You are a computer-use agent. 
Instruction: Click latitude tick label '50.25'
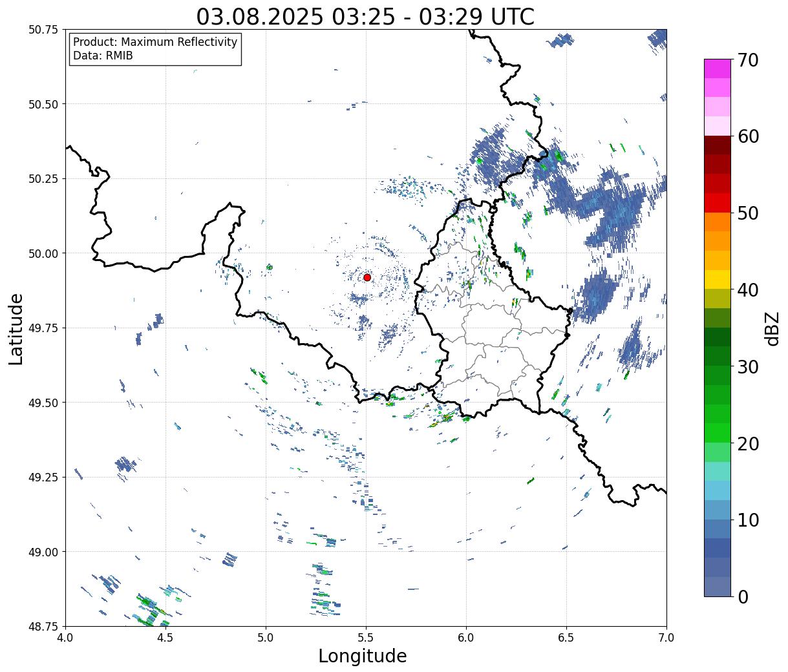(43, 179)
